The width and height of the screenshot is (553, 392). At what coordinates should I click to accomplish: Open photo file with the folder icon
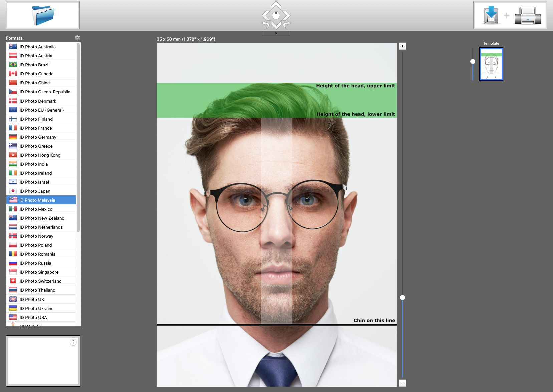coord(43,15)
